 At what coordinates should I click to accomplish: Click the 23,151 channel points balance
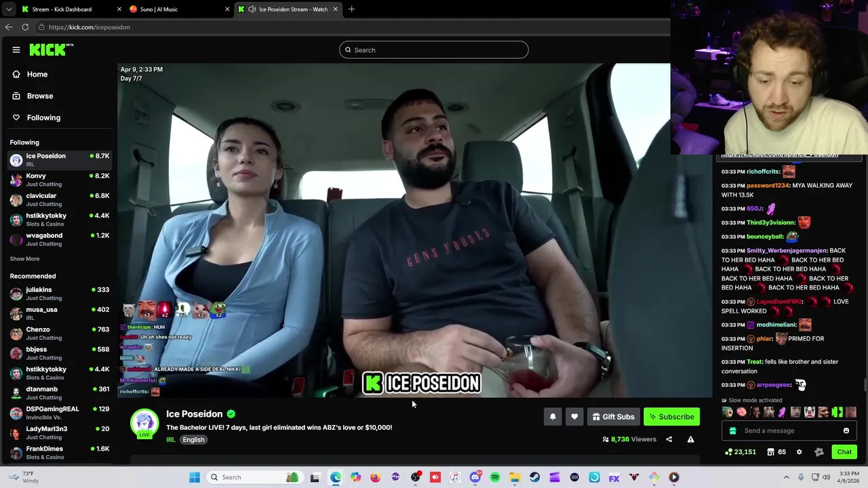click(x=740, y=452)
